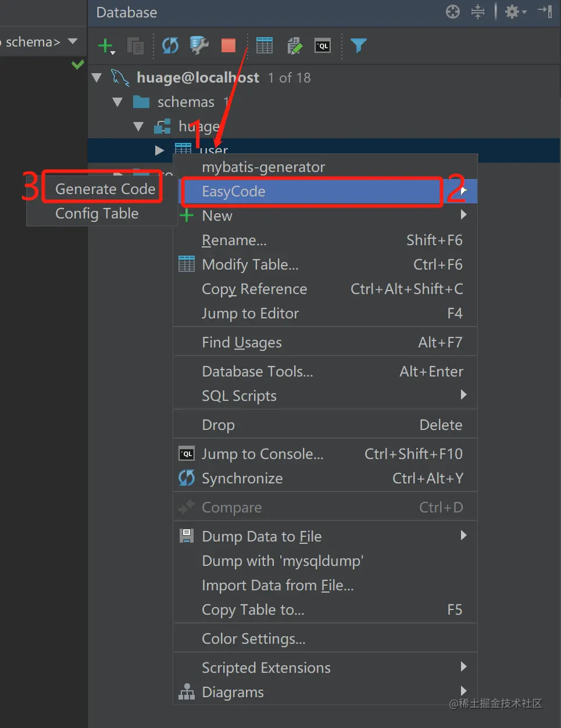
Task: Open Database Tools... menu item
Action: 326,371
